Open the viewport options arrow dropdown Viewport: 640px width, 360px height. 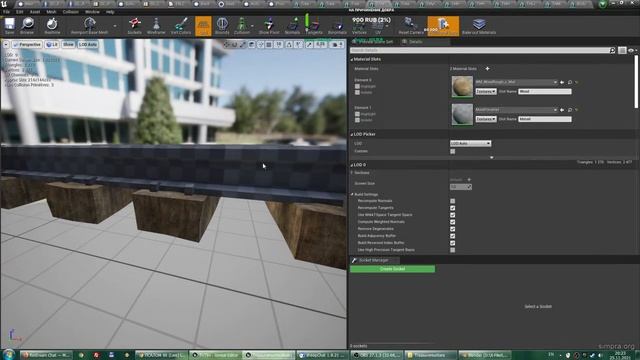(x=6, y=44)
